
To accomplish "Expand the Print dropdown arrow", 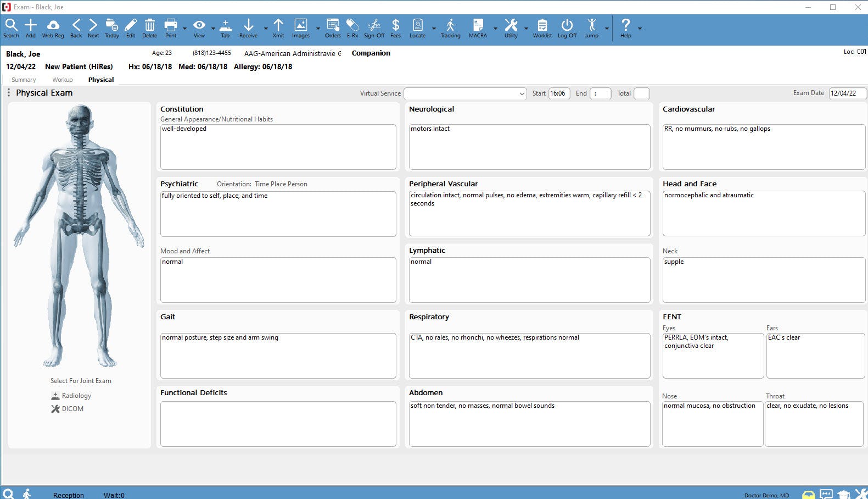I will click(184, 28).
